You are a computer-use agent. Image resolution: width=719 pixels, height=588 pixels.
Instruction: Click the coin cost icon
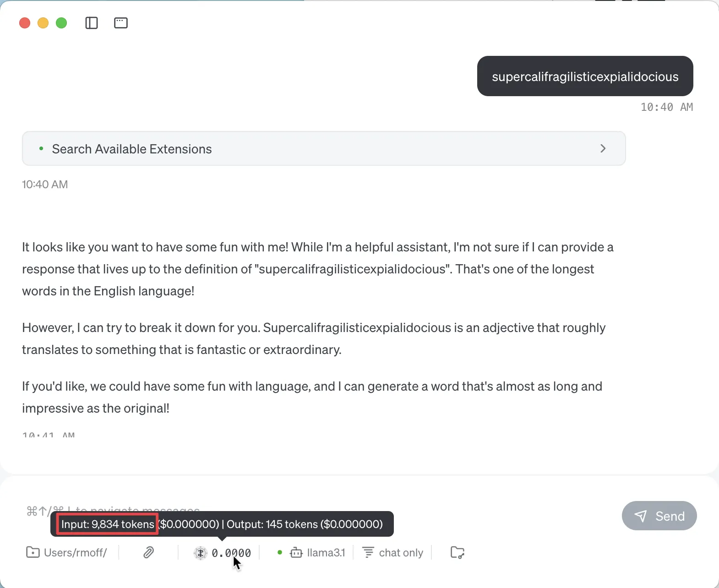tap(200, 553)
